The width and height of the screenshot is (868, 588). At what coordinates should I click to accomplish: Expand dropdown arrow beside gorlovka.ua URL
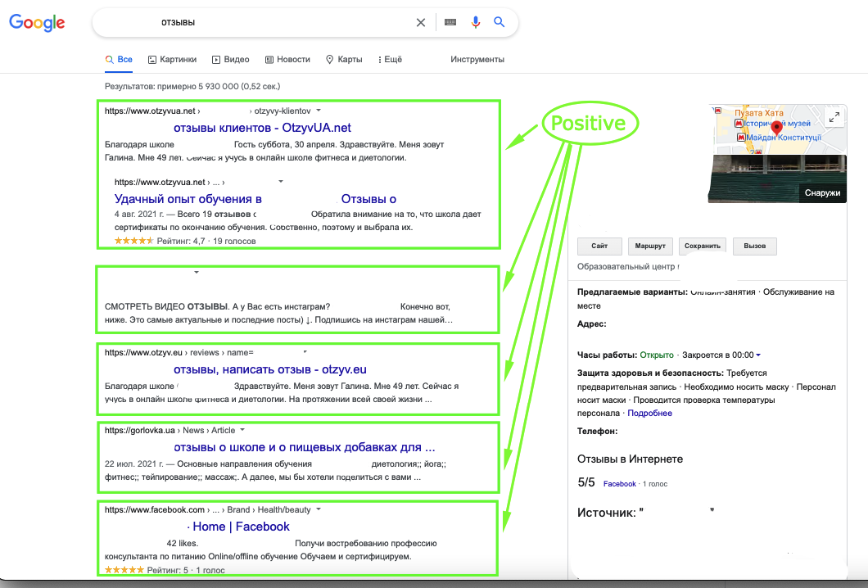point(242,430)
